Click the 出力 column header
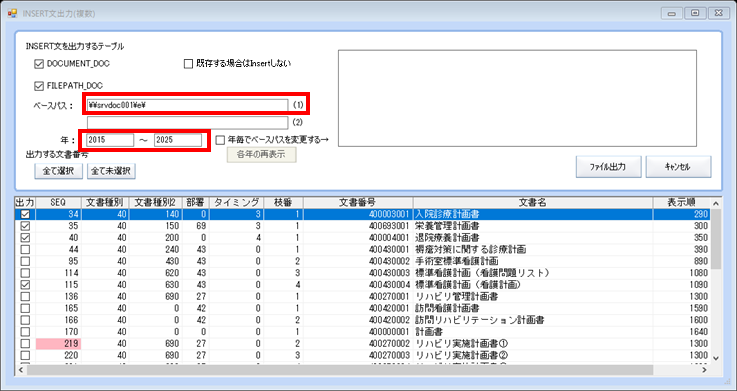 tap(25, 203)
